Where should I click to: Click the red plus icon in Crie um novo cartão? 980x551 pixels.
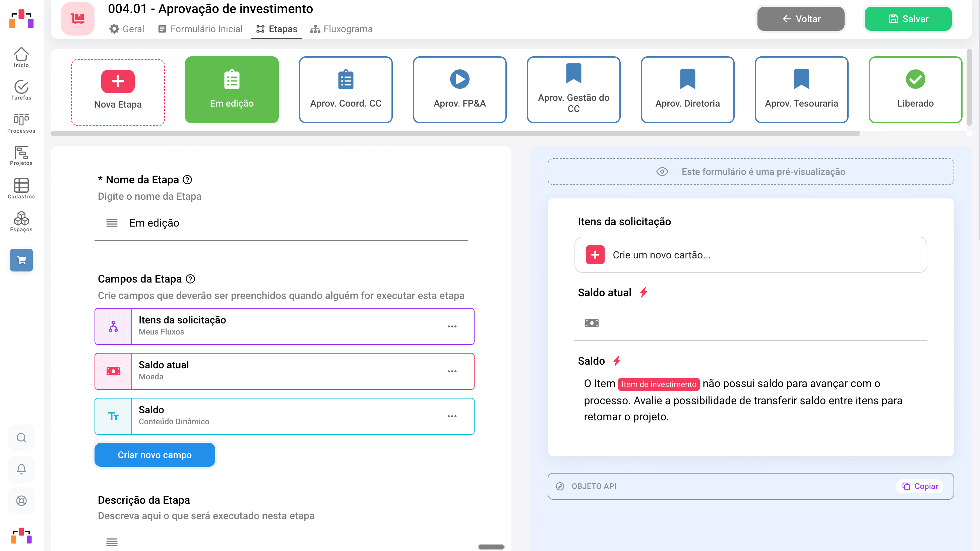coord(595,255)
